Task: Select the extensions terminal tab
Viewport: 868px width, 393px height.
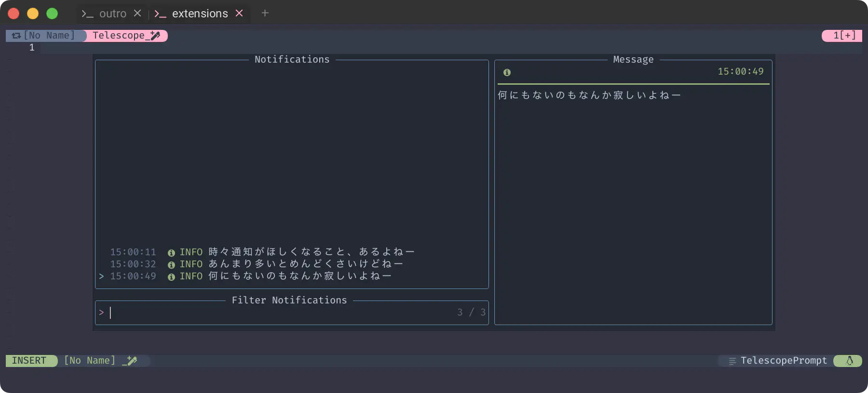Action: 200,13
